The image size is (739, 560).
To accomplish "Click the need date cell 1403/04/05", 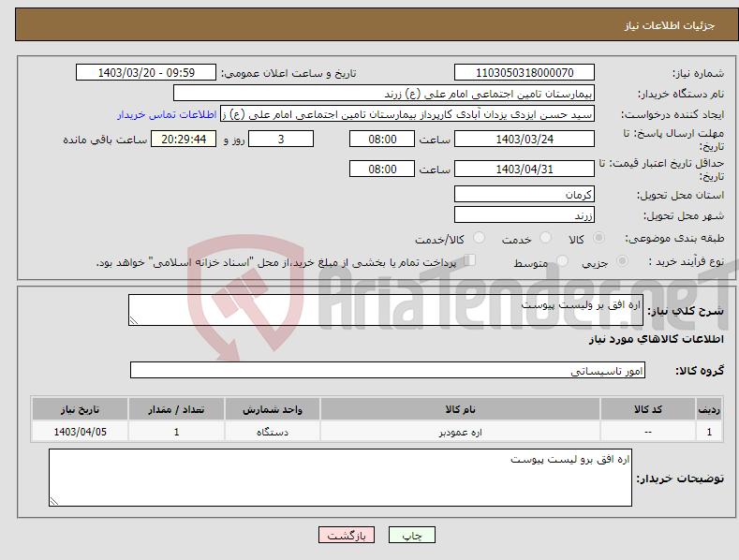I will click(x=81, y=432).
